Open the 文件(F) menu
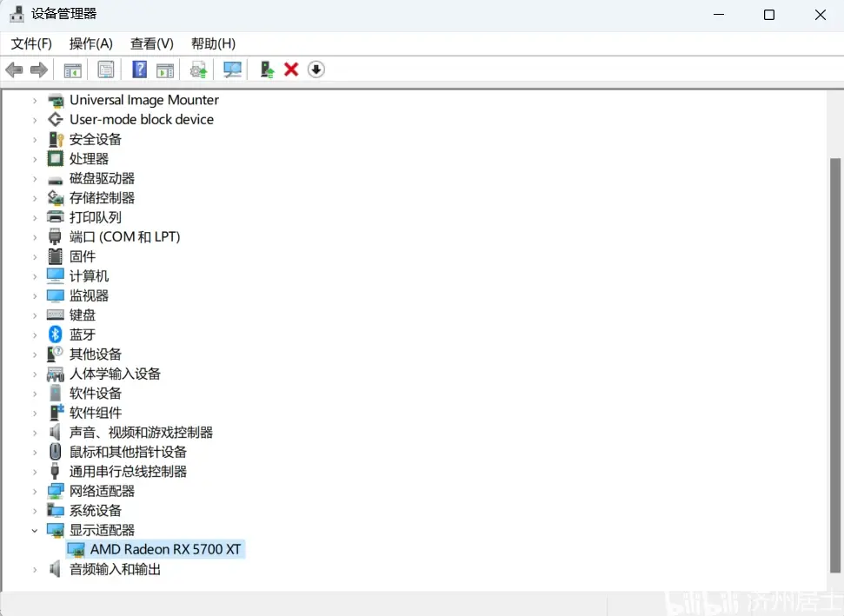 coord(31,43)
